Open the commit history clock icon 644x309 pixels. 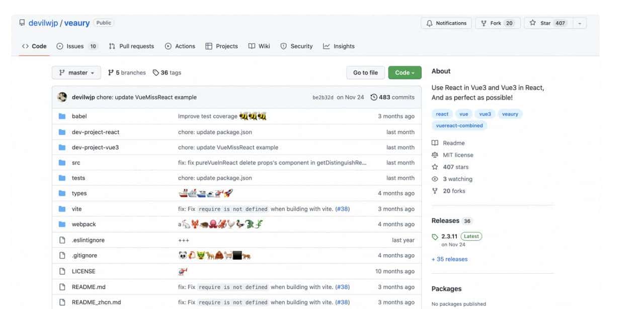tap(373, 97)
